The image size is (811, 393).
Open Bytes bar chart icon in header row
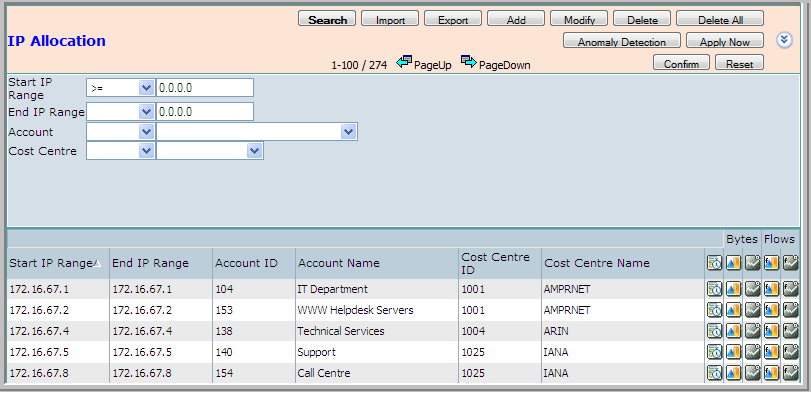coord(733,263)
